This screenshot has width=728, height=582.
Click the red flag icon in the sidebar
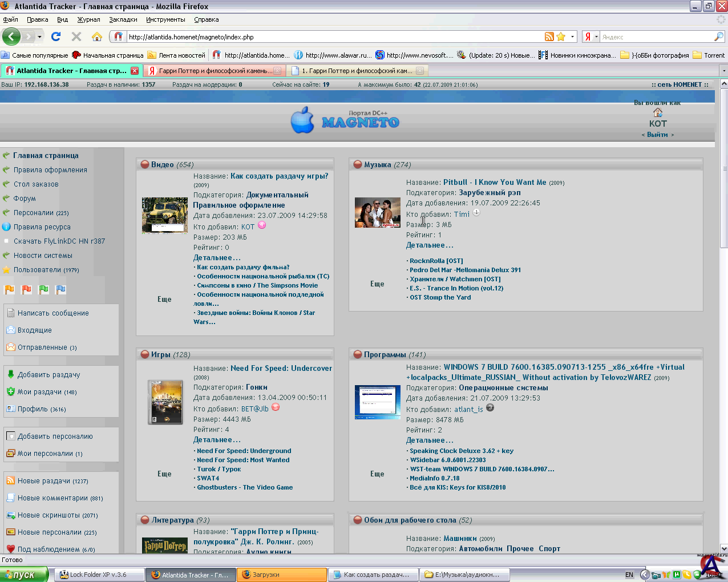(26, 290)
